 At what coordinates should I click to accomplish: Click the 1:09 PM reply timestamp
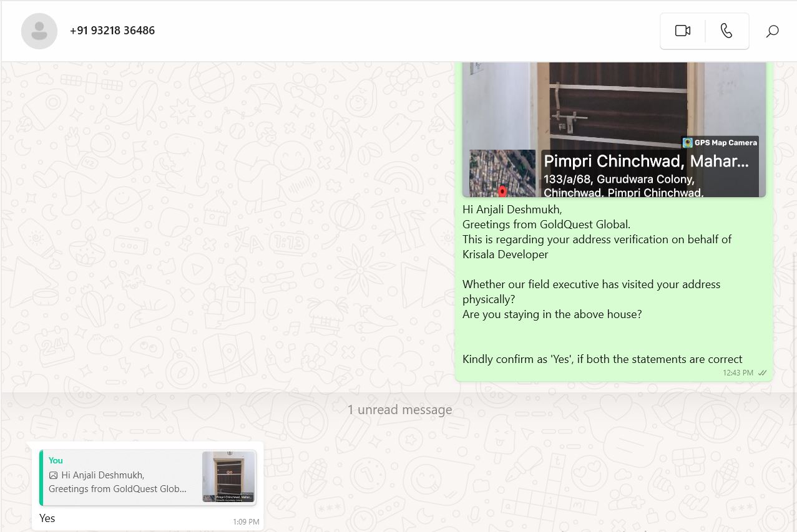[246, 522]
